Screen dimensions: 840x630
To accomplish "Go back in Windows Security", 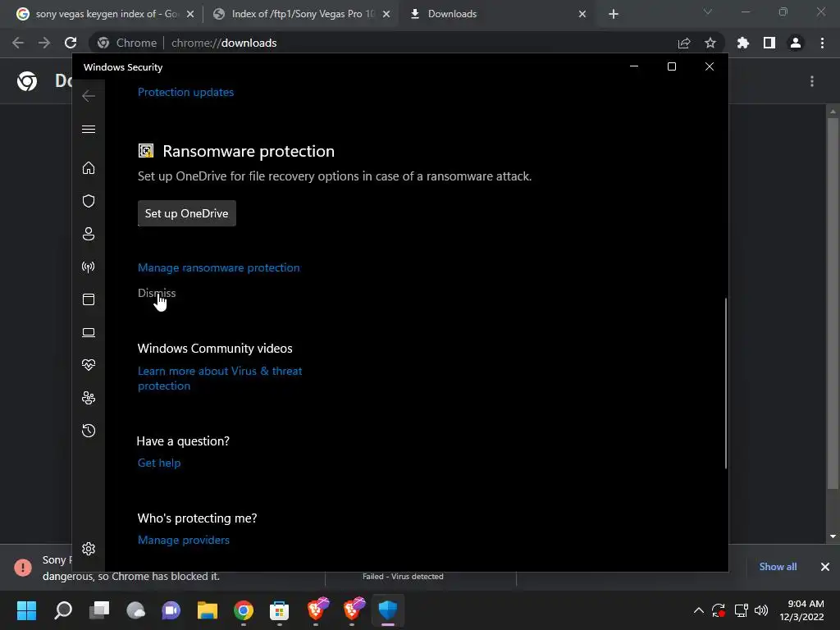I will 89,96.
